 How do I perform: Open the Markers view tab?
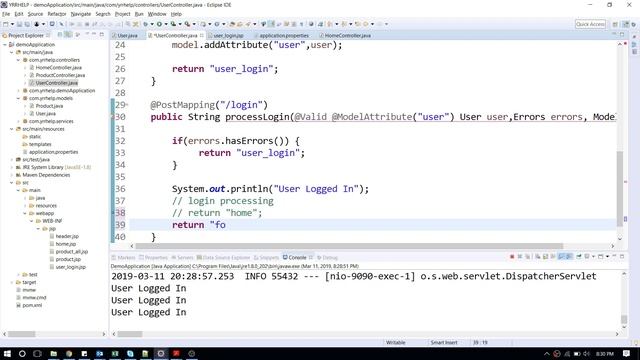123,258
